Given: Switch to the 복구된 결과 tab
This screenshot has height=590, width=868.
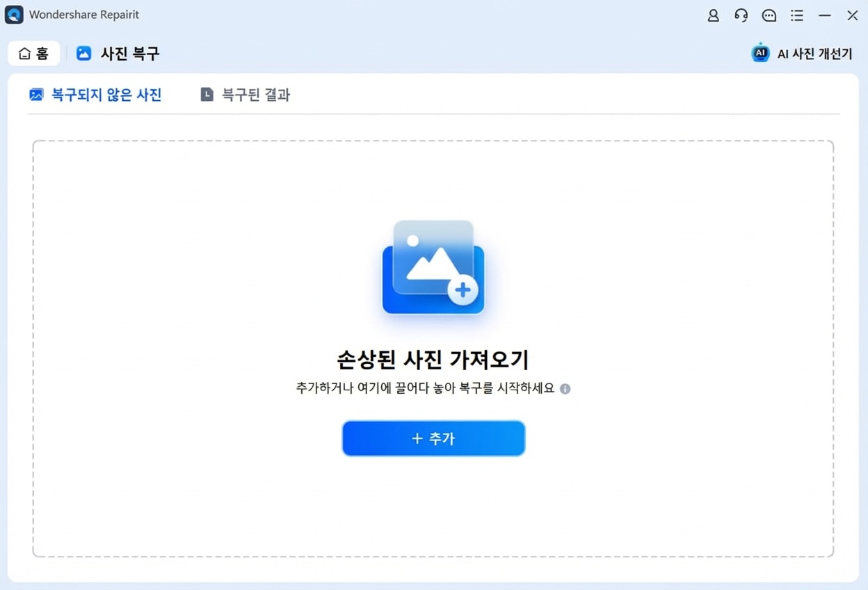Looking at the screenshot, I should coord(255,95).
